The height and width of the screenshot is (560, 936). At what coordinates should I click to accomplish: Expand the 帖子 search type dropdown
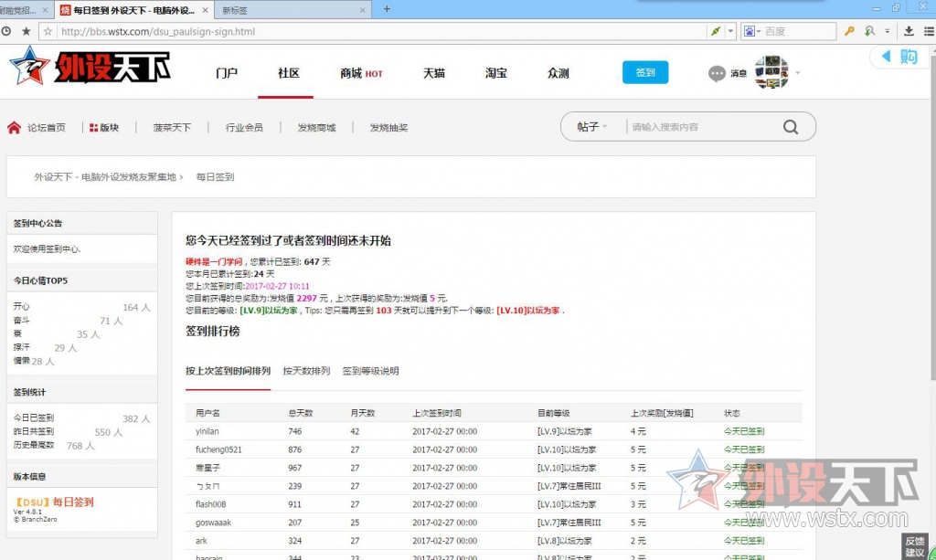click(591, 127)
